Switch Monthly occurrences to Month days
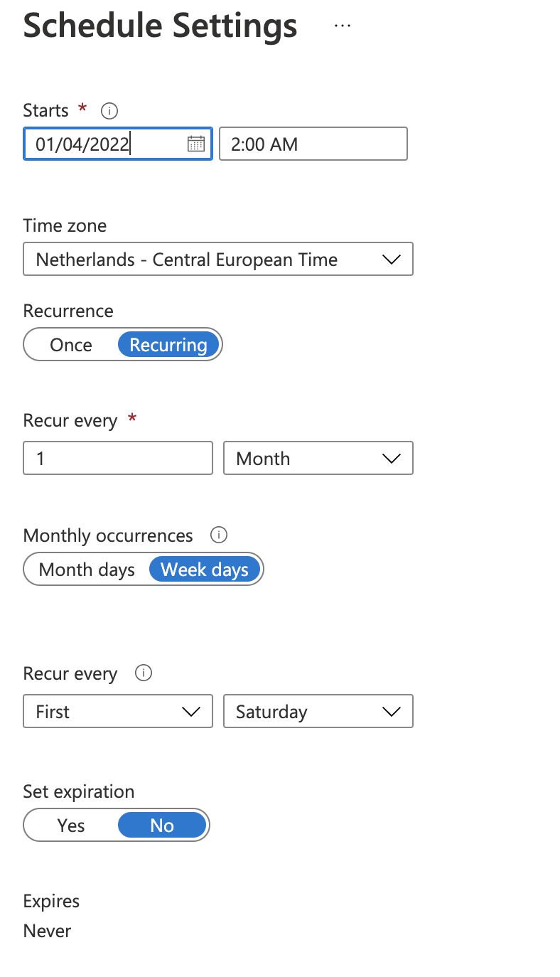Image resolution: width=560 pixels, height=977 pixels. pyautogui.click(x=87, y=569)
